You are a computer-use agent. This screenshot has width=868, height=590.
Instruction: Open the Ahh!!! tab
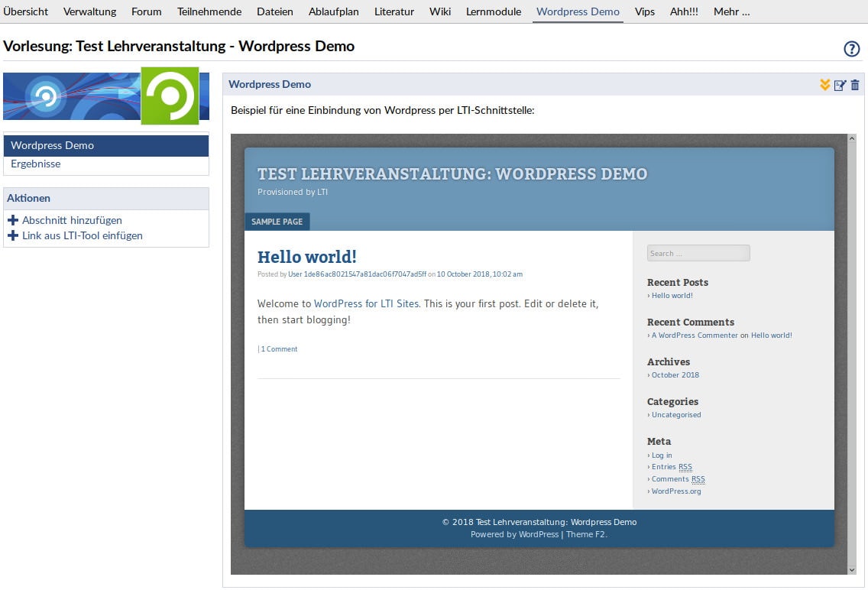[684, 11]
